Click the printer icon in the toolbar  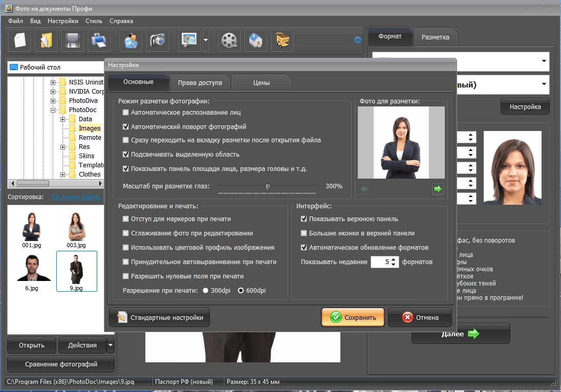click(99, 40)
